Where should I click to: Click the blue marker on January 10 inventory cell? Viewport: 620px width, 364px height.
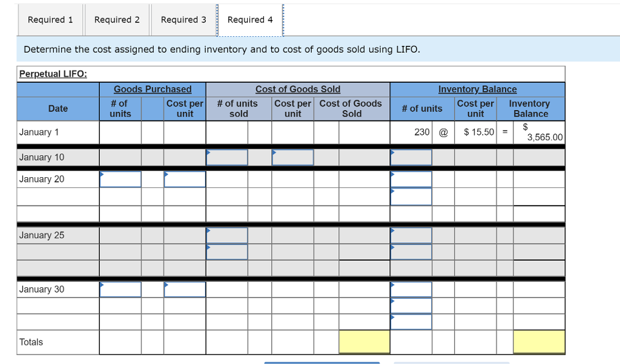(x=392, y=152)
